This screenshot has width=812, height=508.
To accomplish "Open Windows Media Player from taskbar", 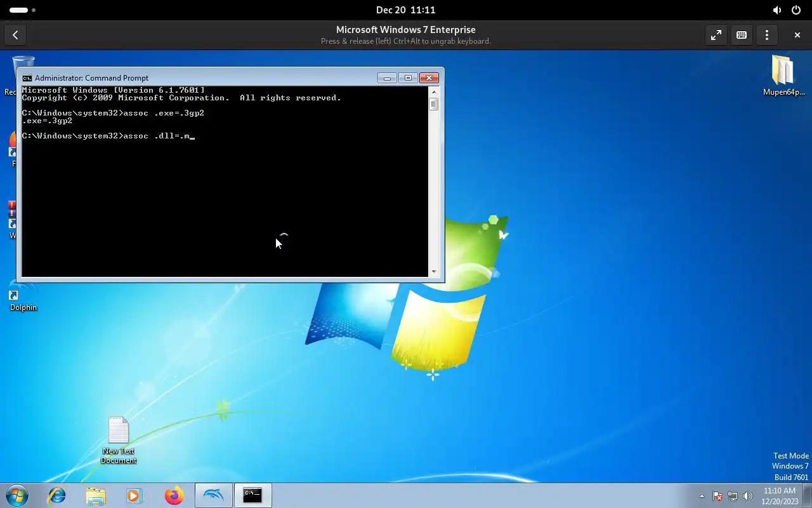I will [134, 495].
